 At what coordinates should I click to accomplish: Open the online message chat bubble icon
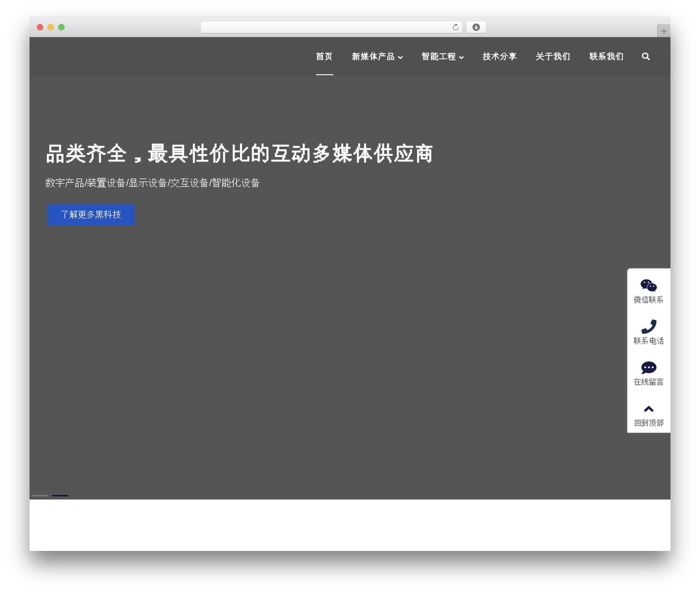click(x=649, y=368)
